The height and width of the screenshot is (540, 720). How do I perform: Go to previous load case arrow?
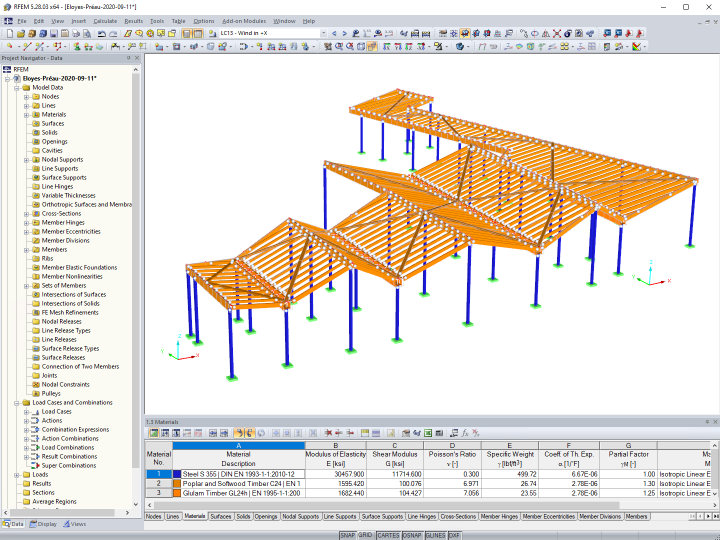334,34
